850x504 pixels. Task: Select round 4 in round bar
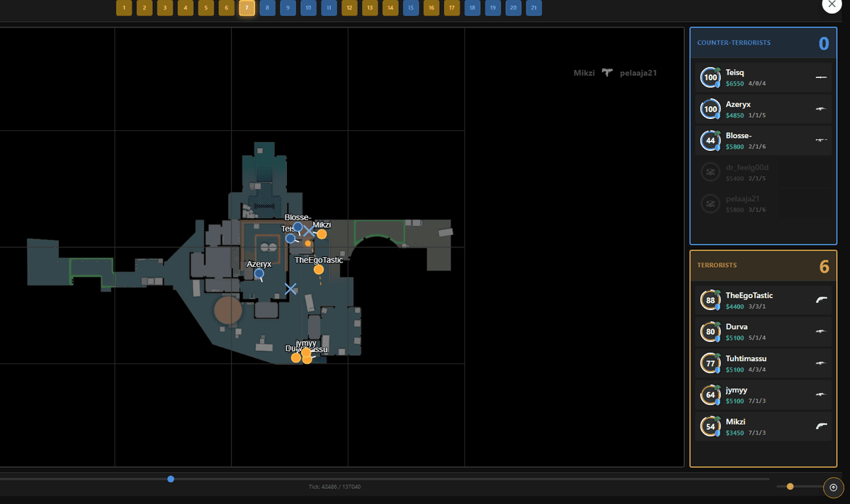coord(186,8)
